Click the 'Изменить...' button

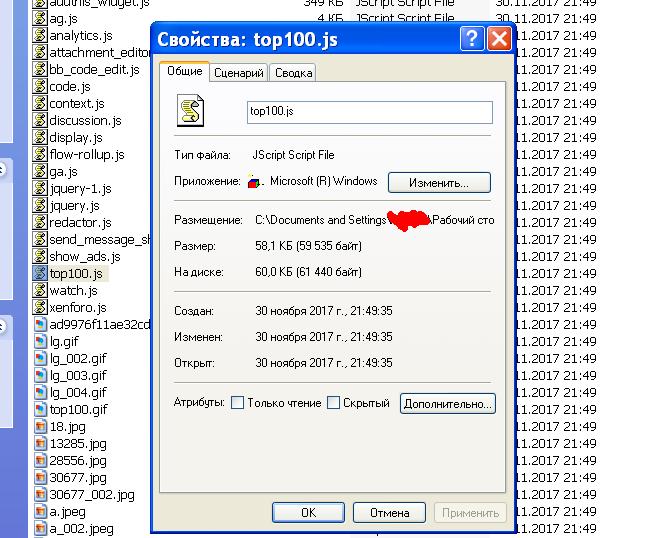pos(439,182)
